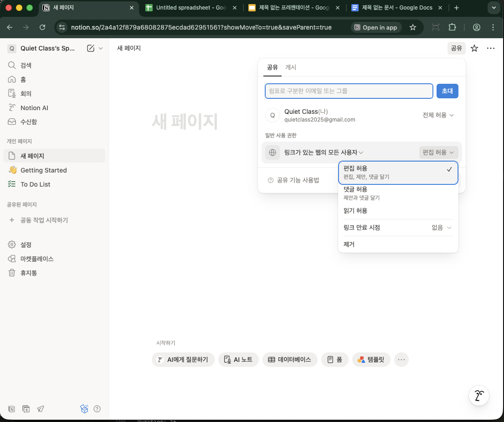The width and height of the screenshot is (504, 422).
Task: Open 휴지통 trash in sidebar
Action: tap(29, 273)
